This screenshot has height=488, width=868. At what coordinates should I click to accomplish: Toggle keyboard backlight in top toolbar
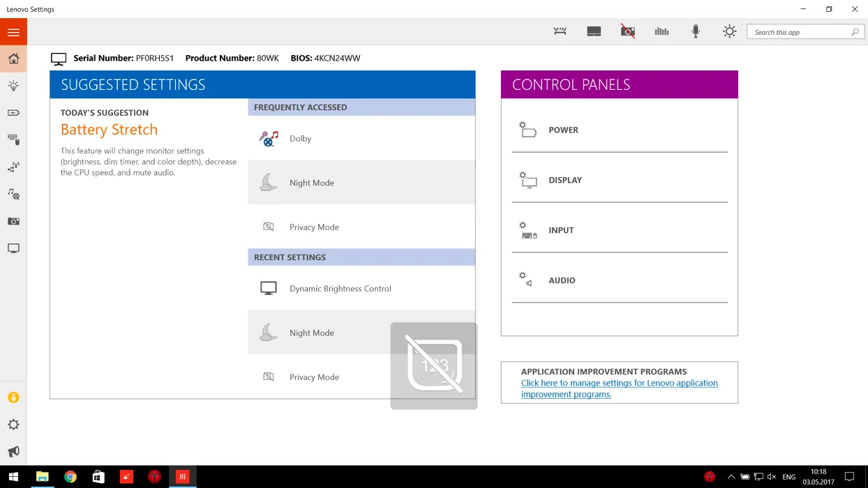[x=560, y=31]
